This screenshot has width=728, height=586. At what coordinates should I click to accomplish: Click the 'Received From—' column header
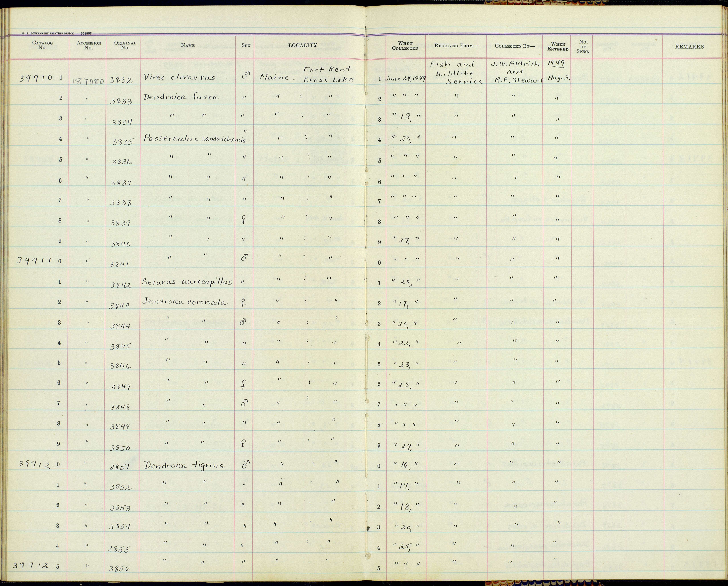(x=456, y=46)
